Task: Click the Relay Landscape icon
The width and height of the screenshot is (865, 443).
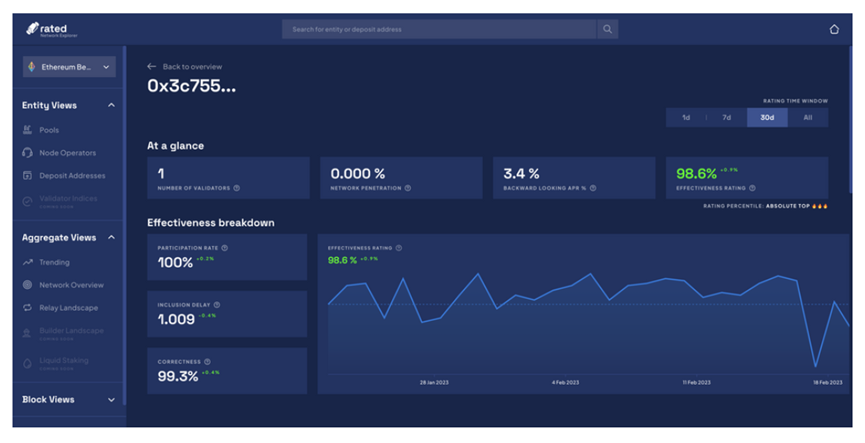Action: 28,308
